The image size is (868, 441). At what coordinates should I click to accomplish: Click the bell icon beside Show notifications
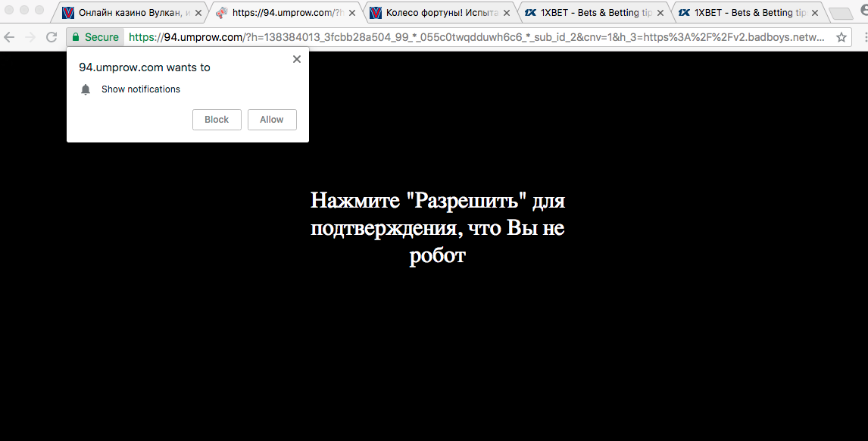[x=86, y=89]
